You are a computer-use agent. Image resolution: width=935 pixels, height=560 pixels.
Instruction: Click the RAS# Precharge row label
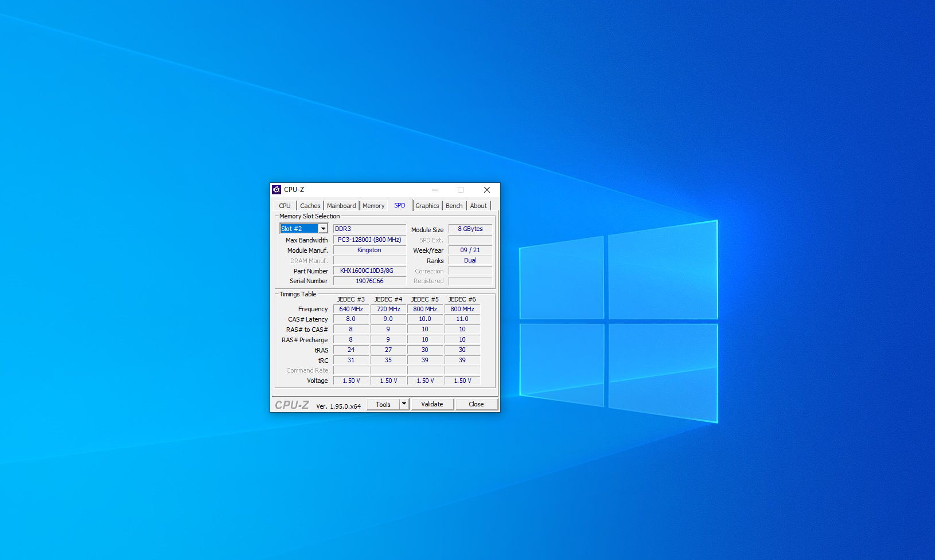(x=305, y=340)
